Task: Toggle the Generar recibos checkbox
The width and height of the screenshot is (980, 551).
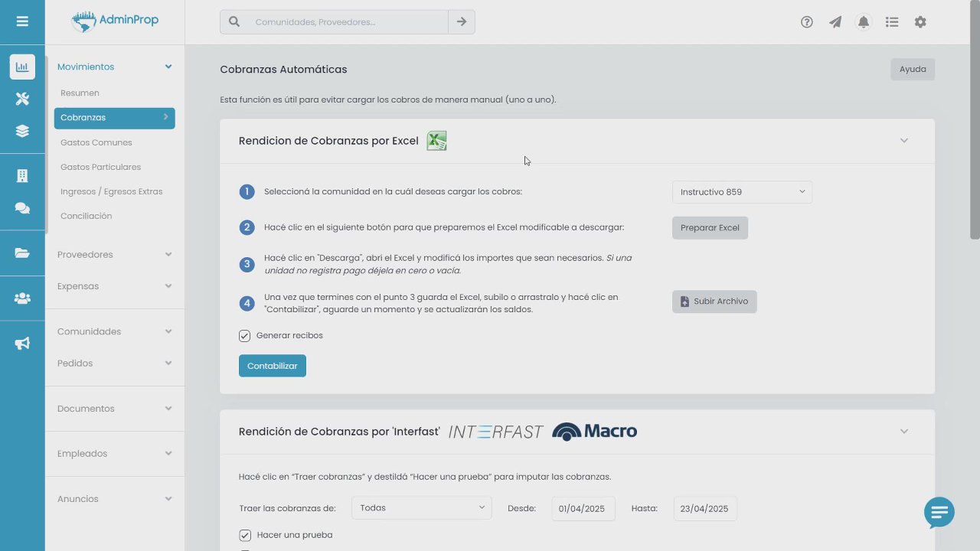Action: pyautogui.click(x=244, y=336)
